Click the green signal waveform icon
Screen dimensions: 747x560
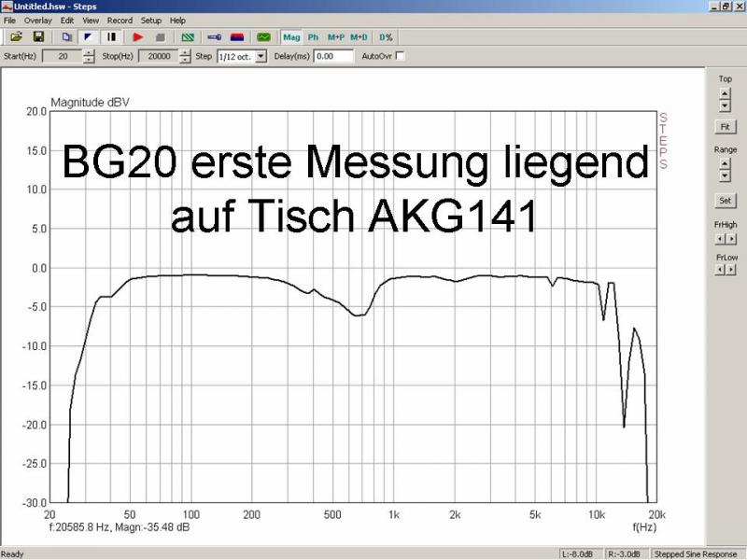(x=263, y=37)
